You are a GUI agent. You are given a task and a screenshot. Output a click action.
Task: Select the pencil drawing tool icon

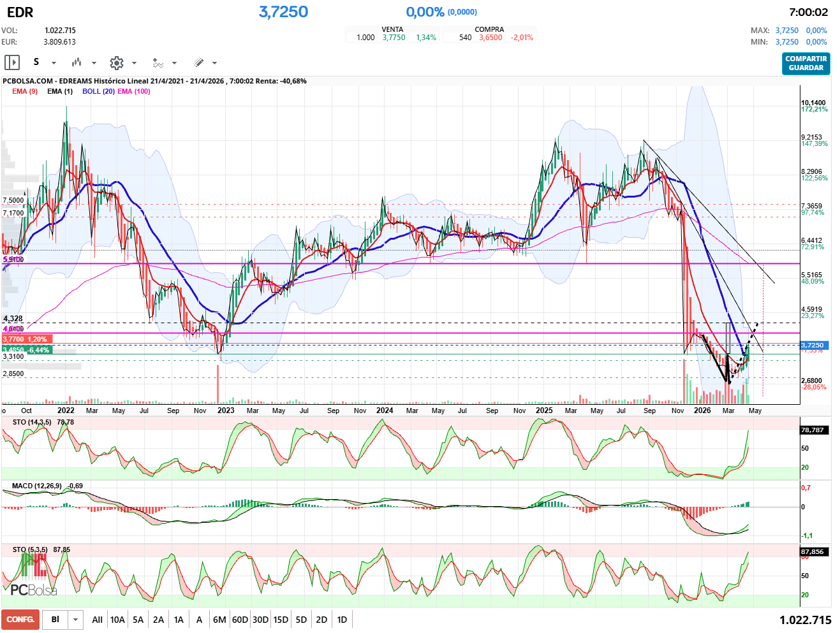(x=198, y=62)
